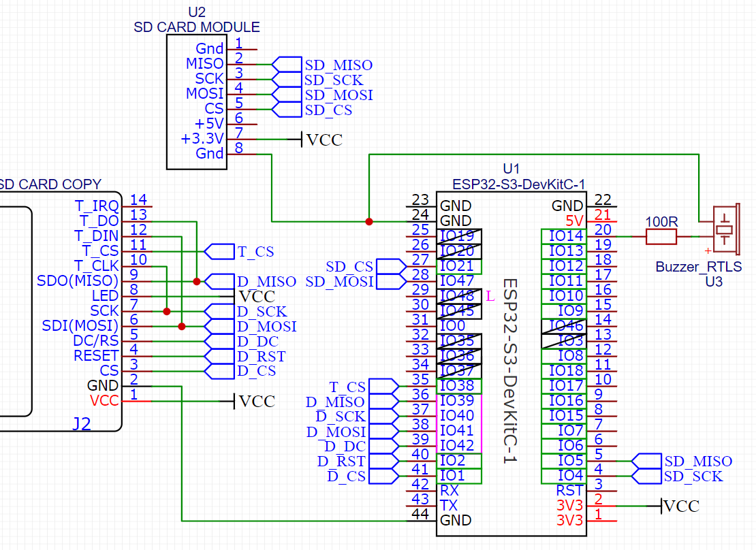
Task: Click the T_DO pin name on J2
Action: click(x=99, y=221)
